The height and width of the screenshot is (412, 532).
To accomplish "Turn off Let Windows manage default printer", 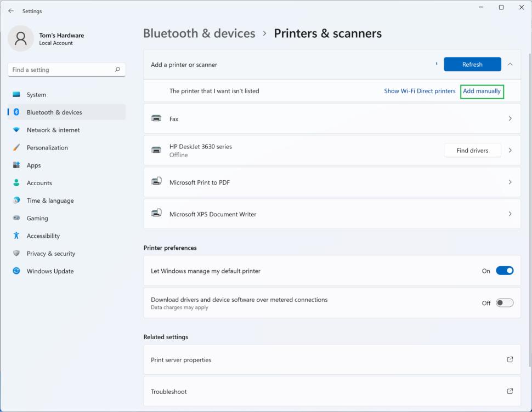I will coord(505,271).
